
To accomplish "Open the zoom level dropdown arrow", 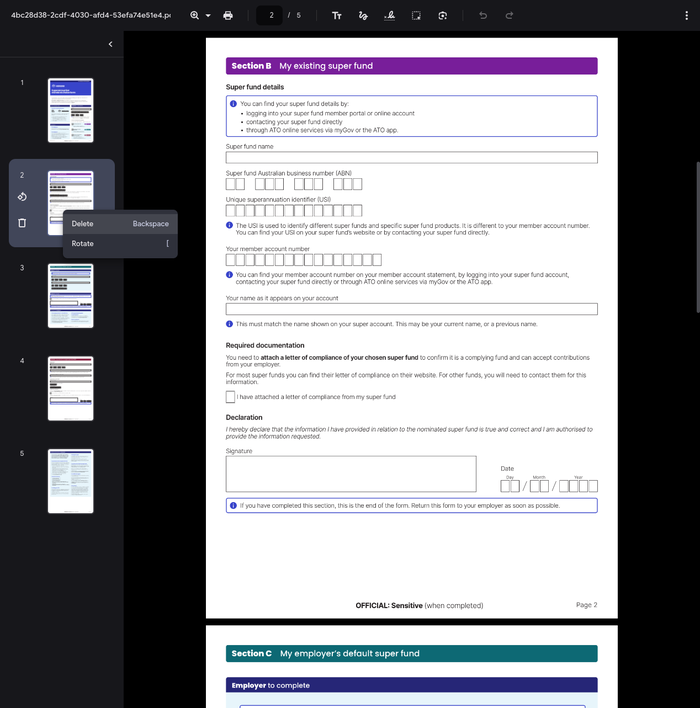I will point(208,16).
